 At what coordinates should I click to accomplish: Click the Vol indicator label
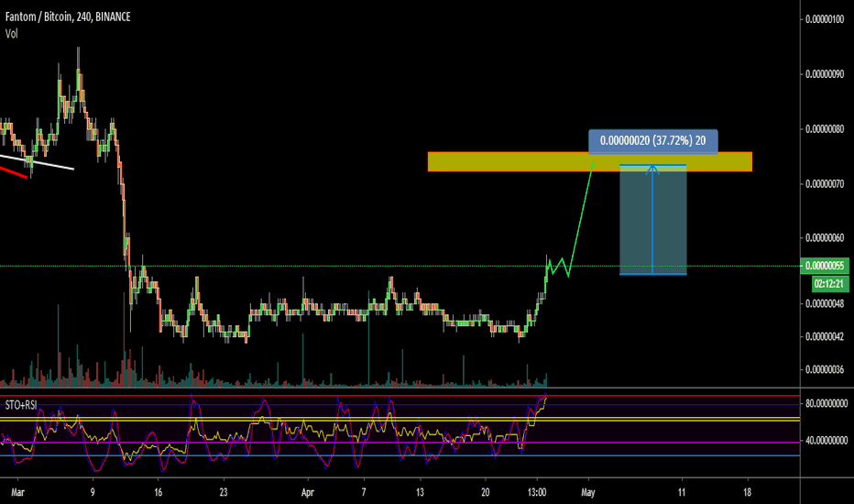11,34
